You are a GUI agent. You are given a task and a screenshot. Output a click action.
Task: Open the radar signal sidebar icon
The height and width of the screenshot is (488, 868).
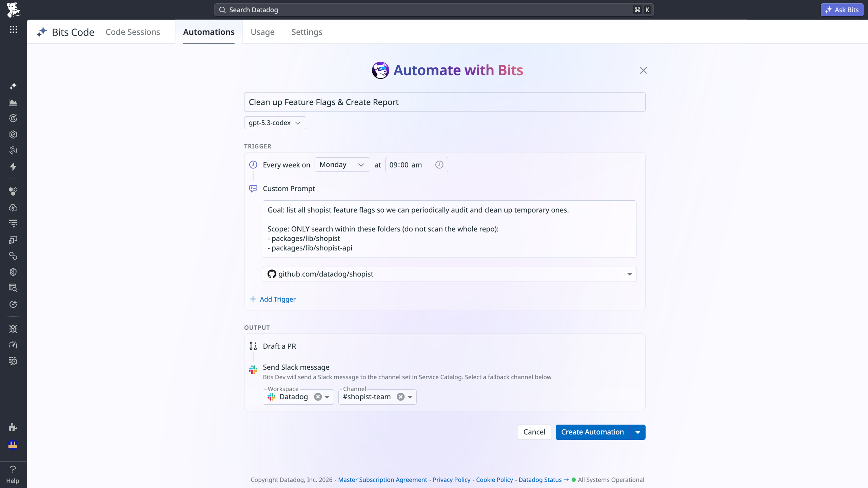[13, 150]
